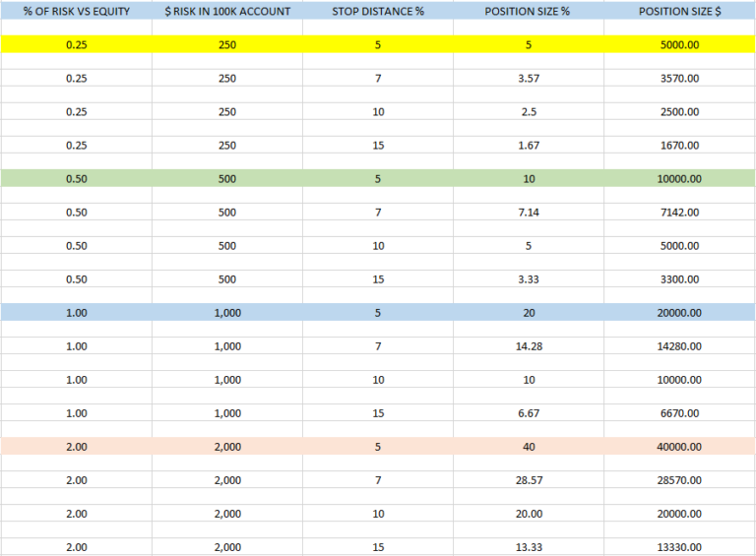
Task: Click the position size cell showing 3.57
Action: click(529, 78)
